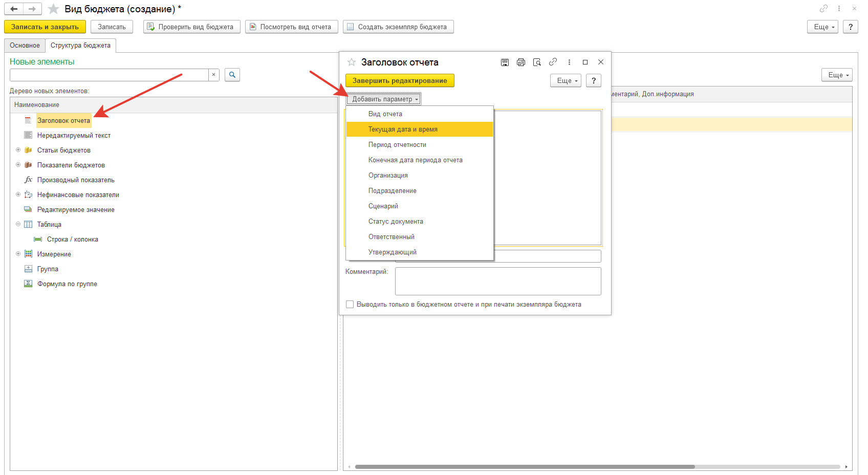This screenshot has height=475, width=868.
Task: Go back with the left arrow
Action: click(14, 9)
